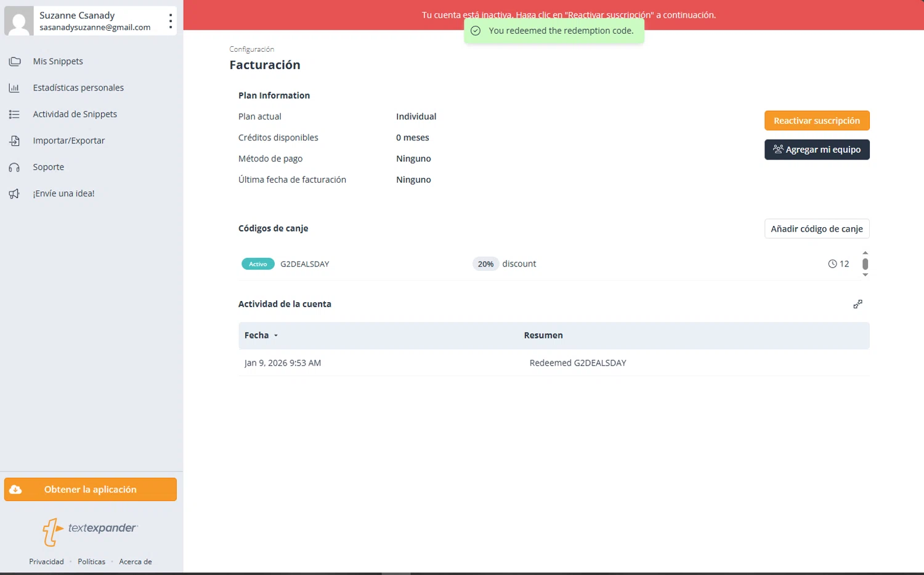Click the Configuración breadcrumb
924x575 pixels.
coord(252,49)
